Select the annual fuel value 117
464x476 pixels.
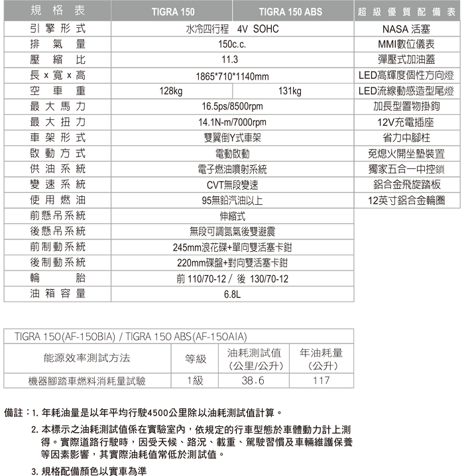pos(321,381)
